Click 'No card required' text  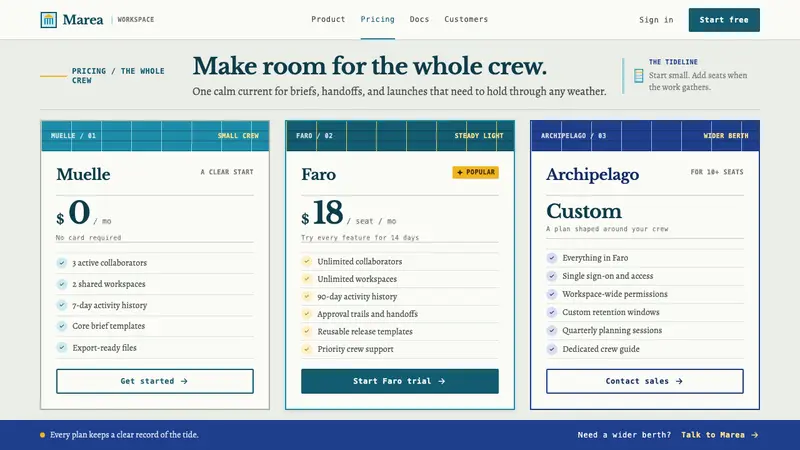click(88, 238)
